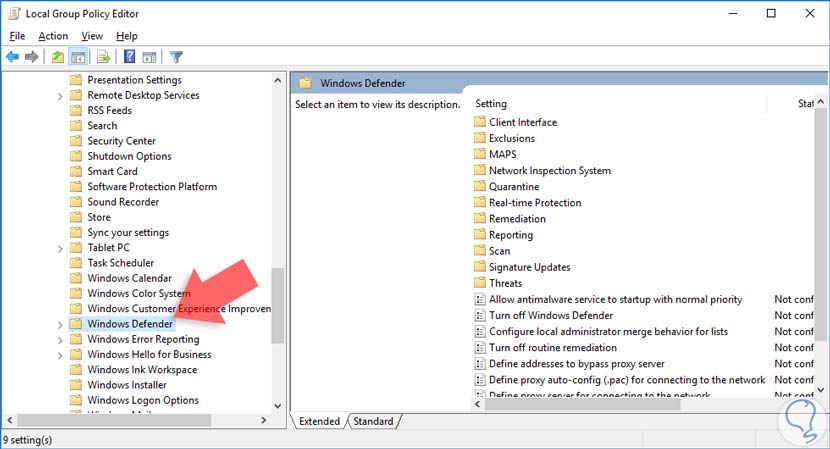Expand the Windows Defender tree node
This screenshot has height=449, width=830.
point(60,325)
